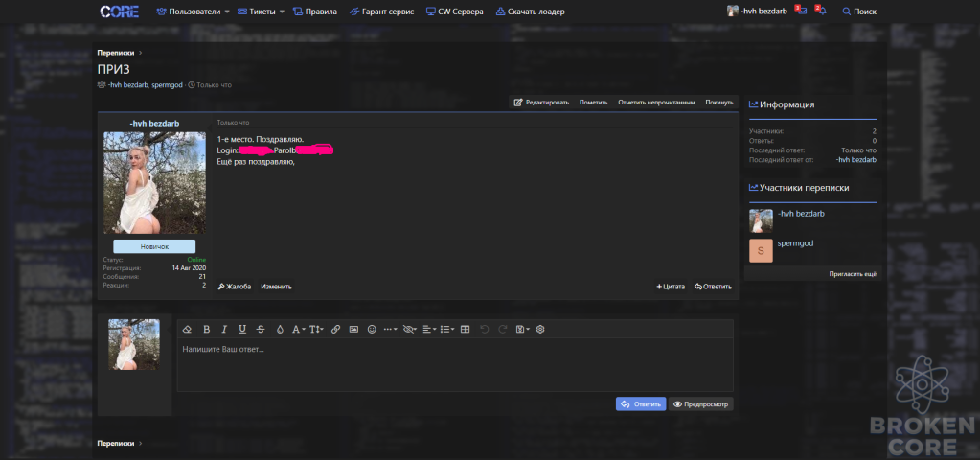Click -hvh bezdarb name in participants list
Screen dimensions: 980x460
click(801, 213)
